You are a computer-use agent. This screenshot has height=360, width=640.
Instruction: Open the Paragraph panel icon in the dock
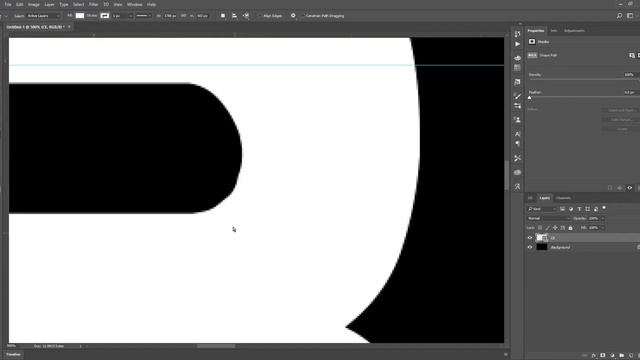(x=518, y=144)
